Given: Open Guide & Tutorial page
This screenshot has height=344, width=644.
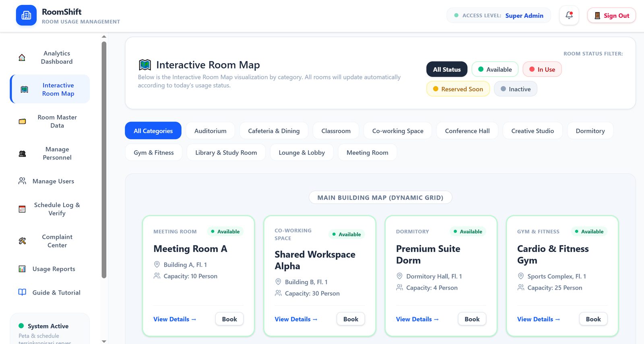Looking at the screenshot, I should 50,293.
